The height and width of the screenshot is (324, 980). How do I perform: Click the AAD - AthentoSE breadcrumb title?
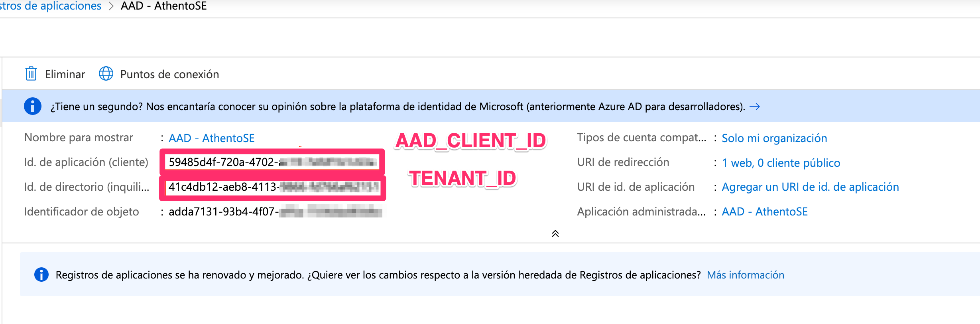coord(164,6)
